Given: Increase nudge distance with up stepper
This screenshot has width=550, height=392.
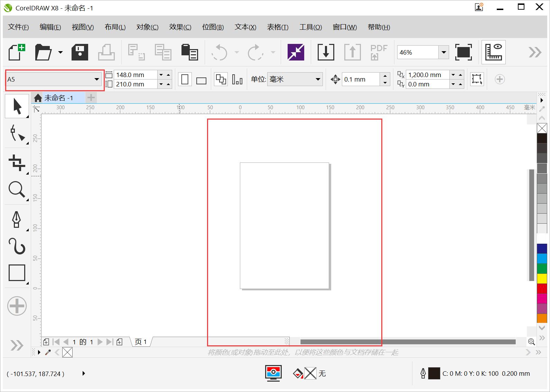Looking at the screenshot, I should coord(385,76).
